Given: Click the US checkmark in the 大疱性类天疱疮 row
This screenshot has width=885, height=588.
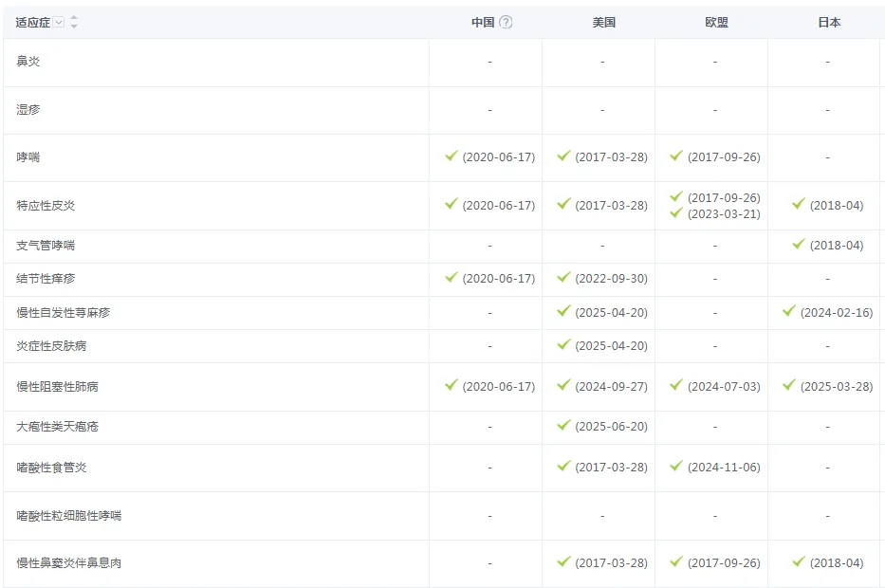Looking at the screenshot, I should 563,426.
